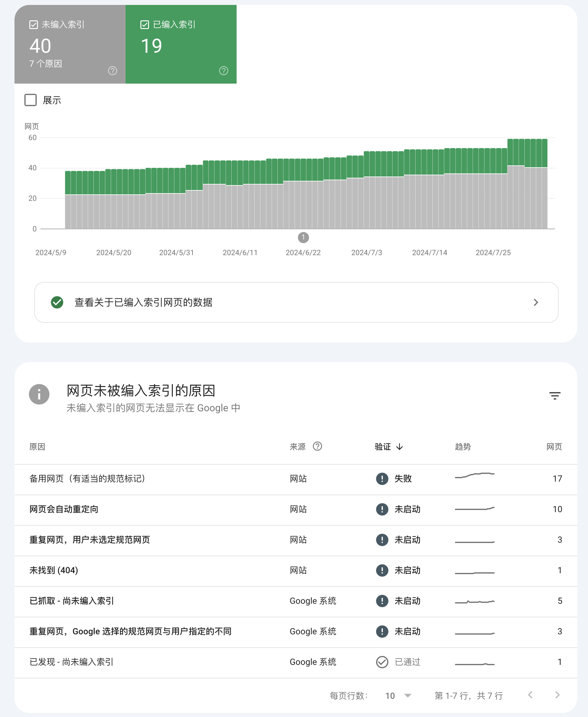Enable the 展示 checkbox
Screen dimensions: 588x717
(x=31, y=100)
